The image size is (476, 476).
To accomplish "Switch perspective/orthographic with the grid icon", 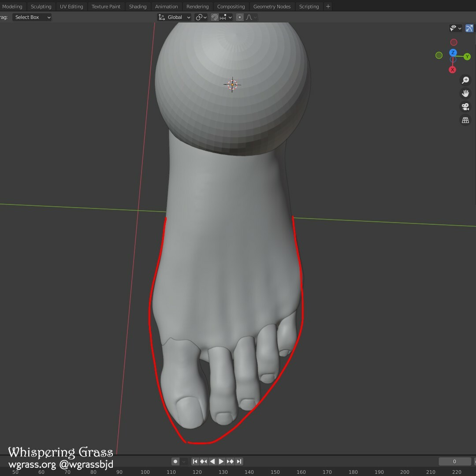I will 465,120.
